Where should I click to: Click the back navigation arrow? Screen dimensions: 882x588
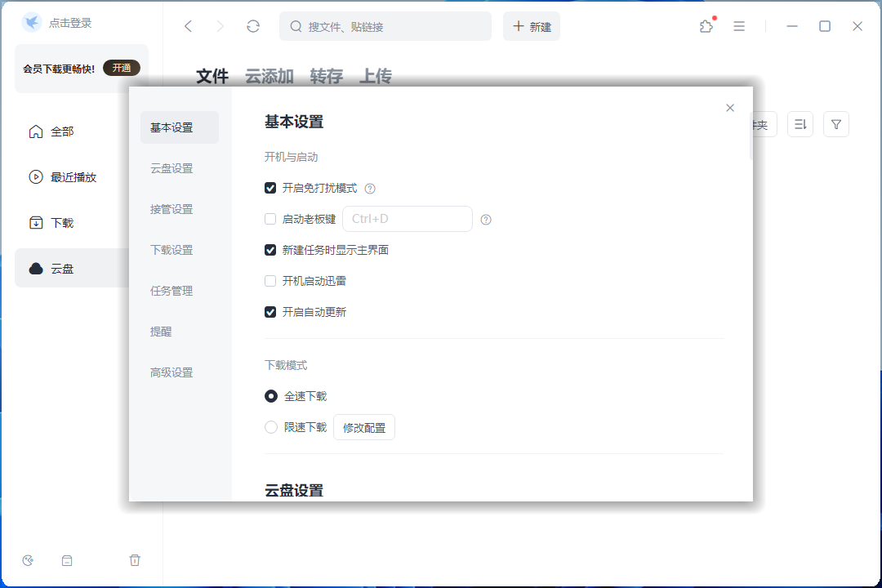click(x=188, y=25)
